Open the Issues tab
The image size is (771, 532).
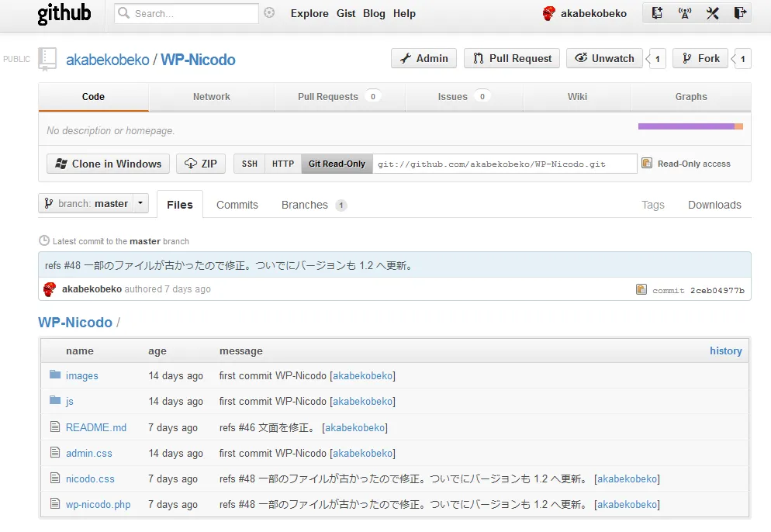coord(452,96)
